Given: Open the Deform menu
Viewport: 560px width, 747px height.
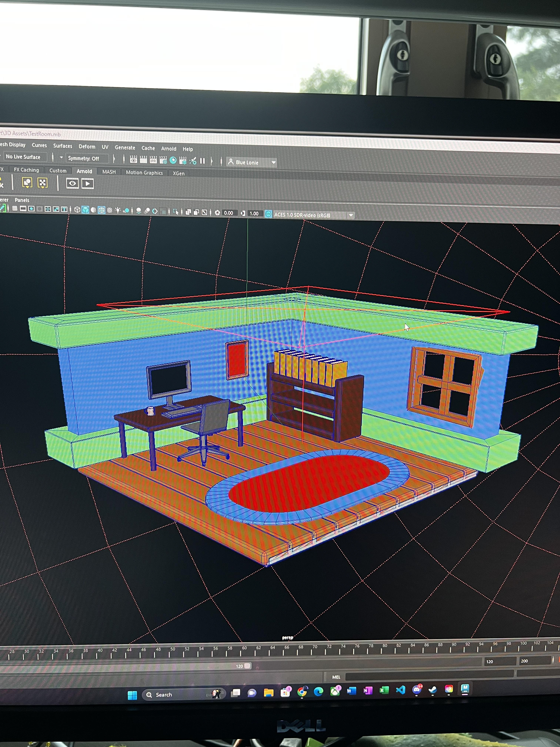Looking at the screenshot, I should [87, 147].
